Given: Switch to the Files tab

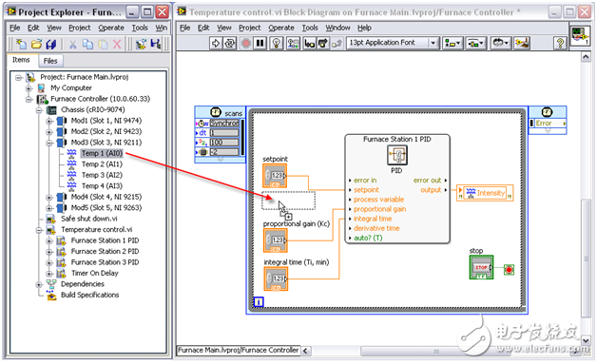Looking at the screenshot, I should pos(50,61).
